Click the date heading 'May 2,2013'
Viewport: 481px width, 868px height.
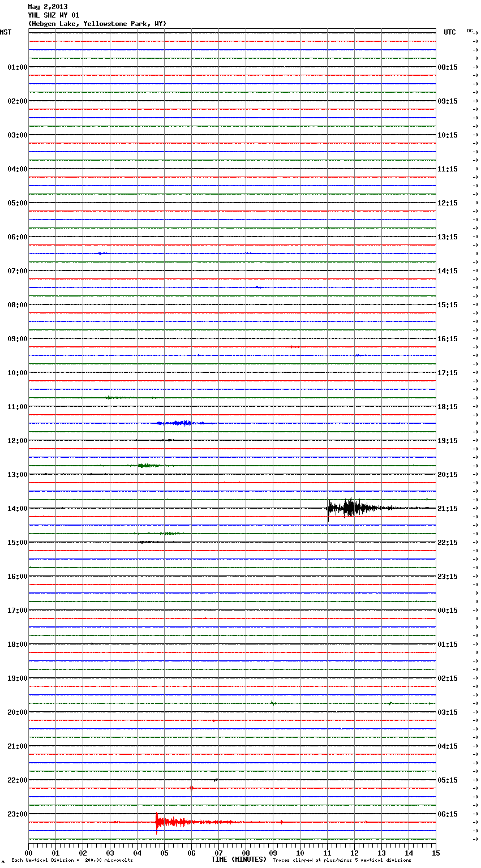(x=48, y=7)
